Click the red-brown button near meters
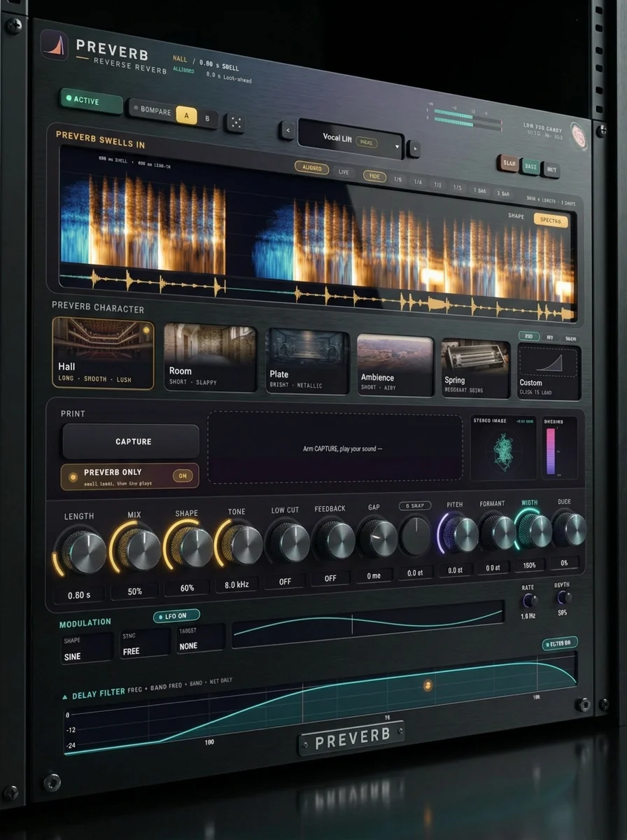 509,163
